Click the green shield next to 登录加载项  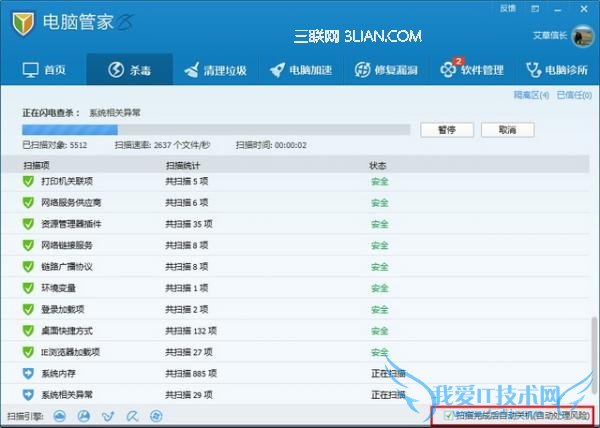(28, 309)
